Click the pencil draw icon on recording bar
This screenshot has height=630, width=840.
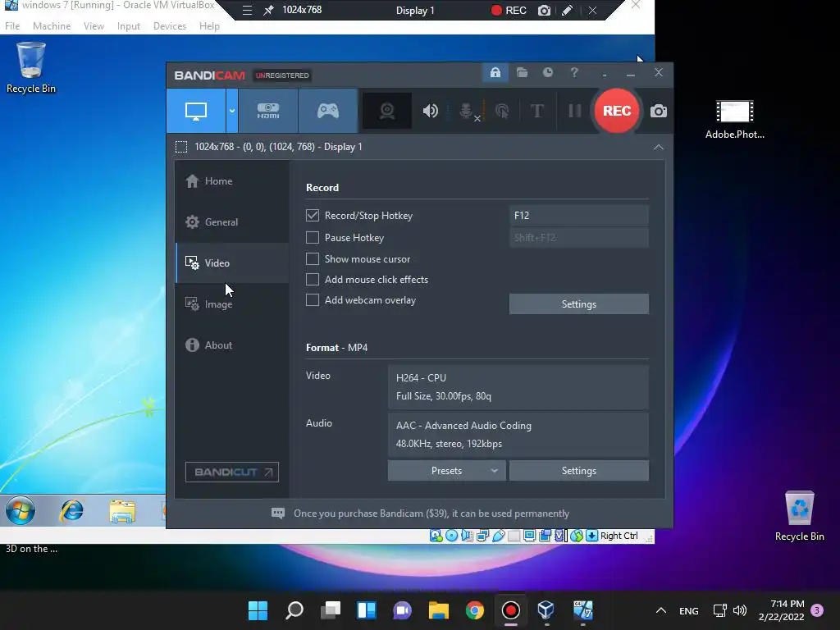567,10
